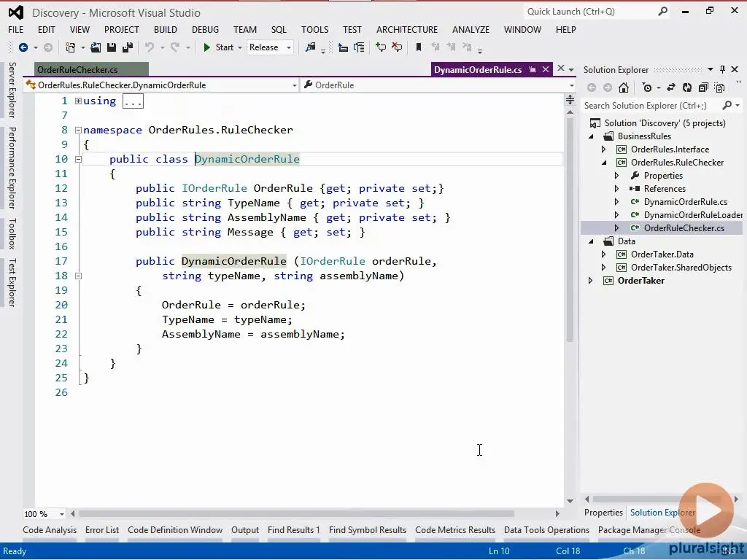Click the Navigate Backward arrow icon
Viewport: 747px width, 560px height.
point(23,47)
